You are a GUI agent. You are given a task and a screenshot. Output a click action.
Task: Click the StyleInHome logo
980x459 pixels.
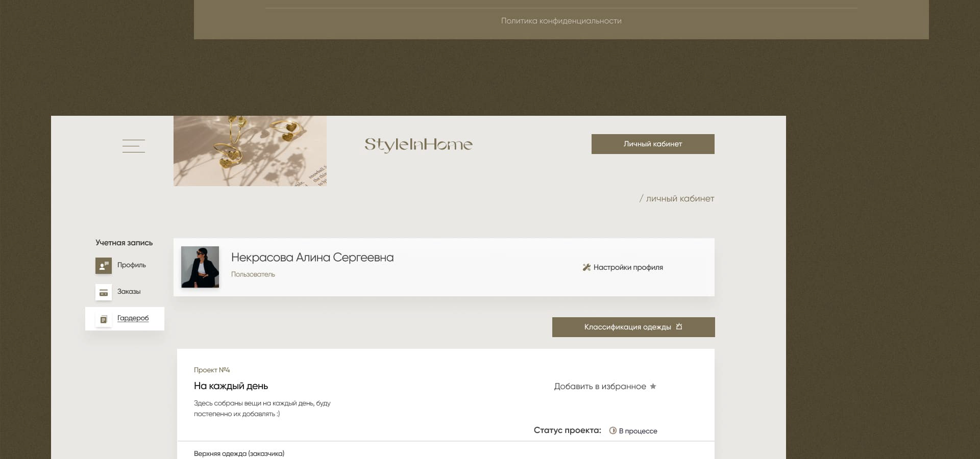click(x=419, y=145)
